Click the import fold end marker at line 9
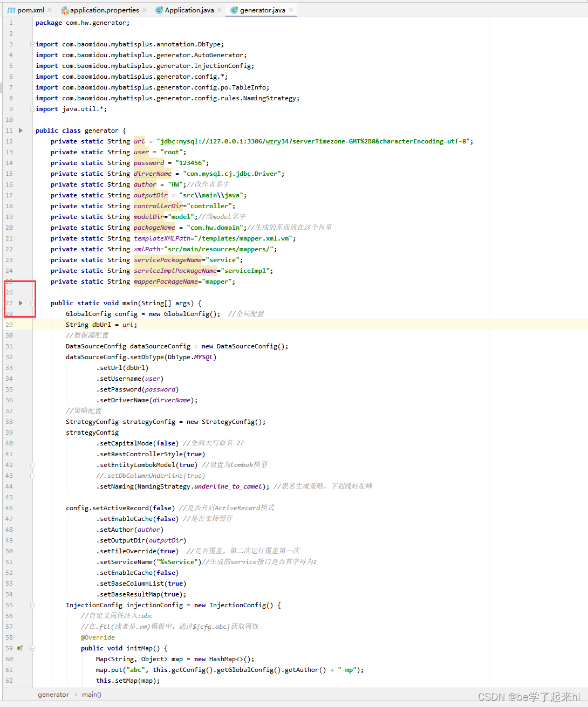Screen dimensions: 588x707 tap(32, 109)
